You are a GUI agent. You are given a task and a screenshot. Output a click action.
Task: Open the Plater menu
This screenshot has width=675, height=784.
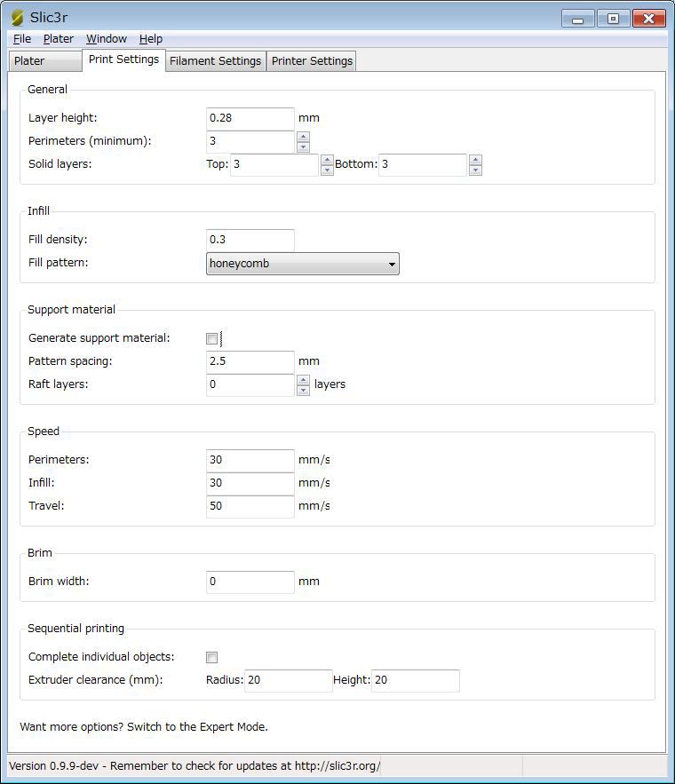58,39
